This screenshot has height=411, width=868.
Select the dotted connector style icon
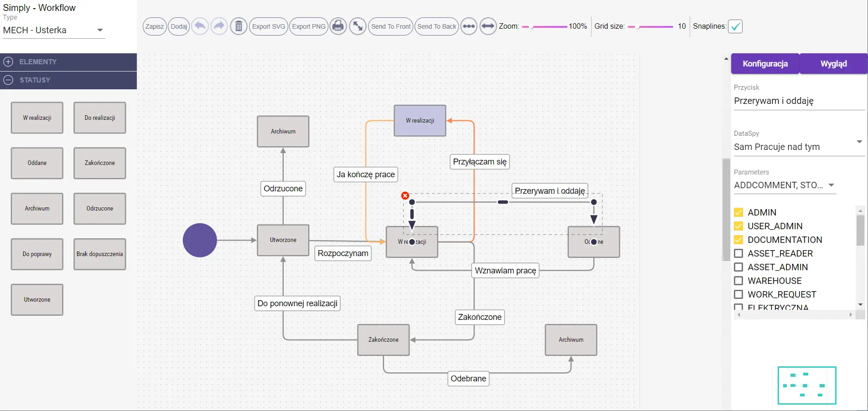point(468,26)
